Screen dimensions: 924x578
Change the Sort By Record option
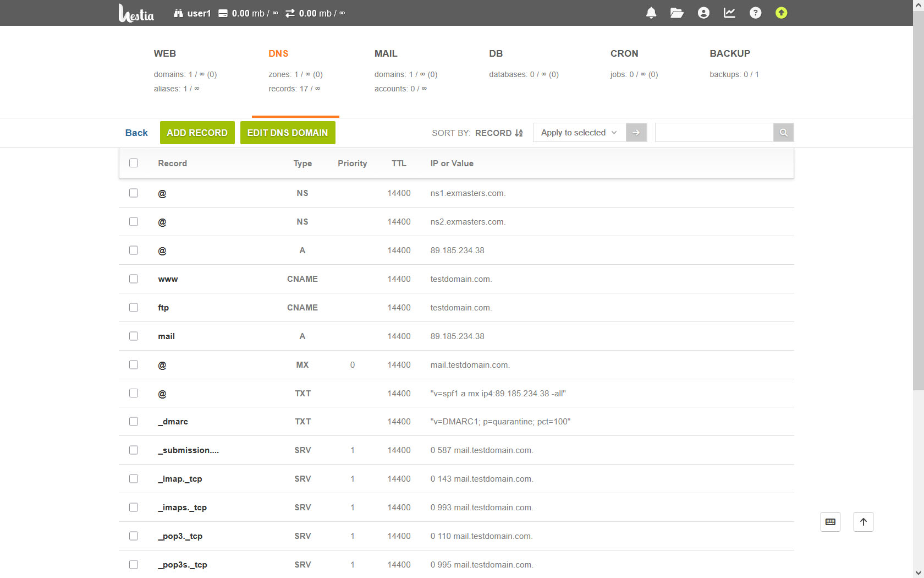click(x=499, y=133)
